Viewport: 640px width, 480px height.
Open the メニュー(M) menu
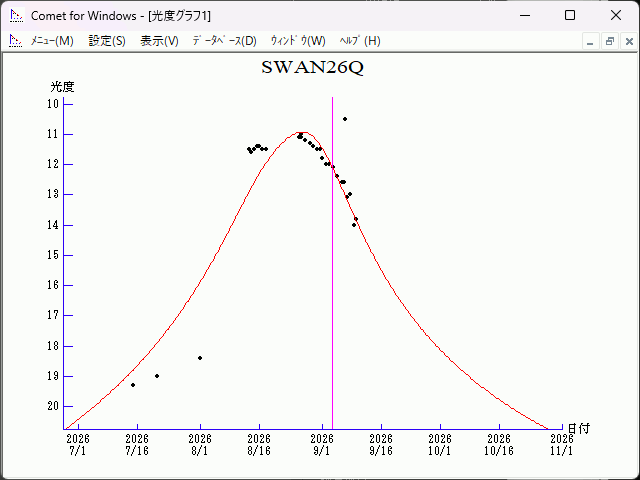point(52,41)
